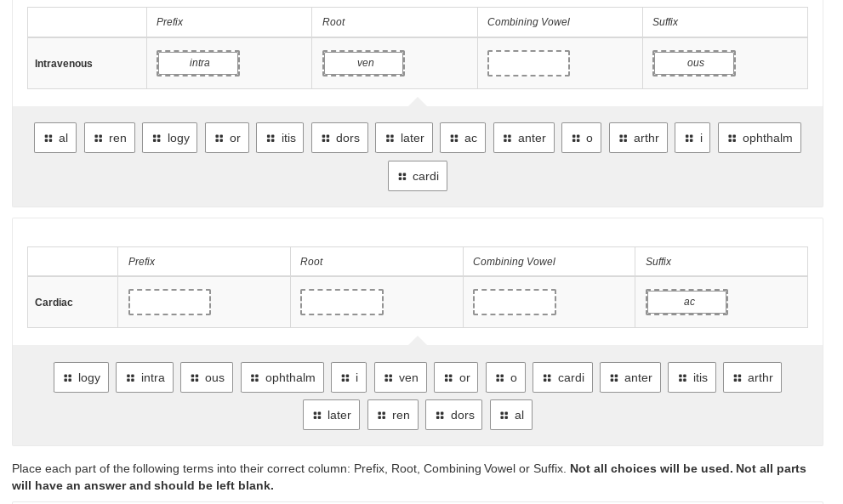Image resolution: width=843 pixels, height=504 pixels.
Task: Click the drag-handle icon on 'later' chip in Cardiac bank
Action: 317,416
